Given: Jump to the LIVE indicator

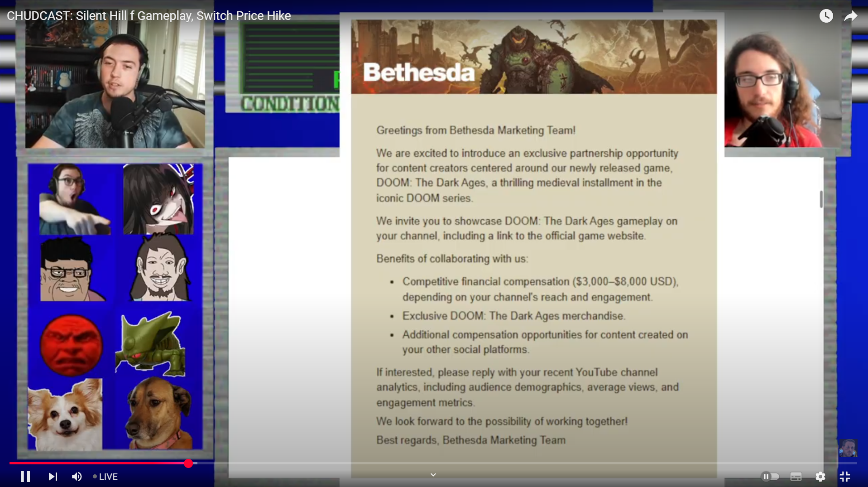Looking at the screenshot, I should 105,477.
